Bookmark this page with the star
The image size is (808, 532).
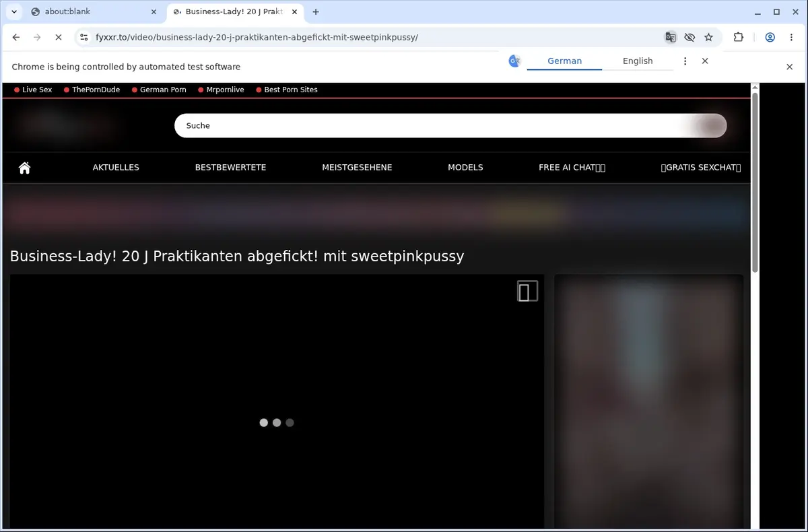click(708, 37)
